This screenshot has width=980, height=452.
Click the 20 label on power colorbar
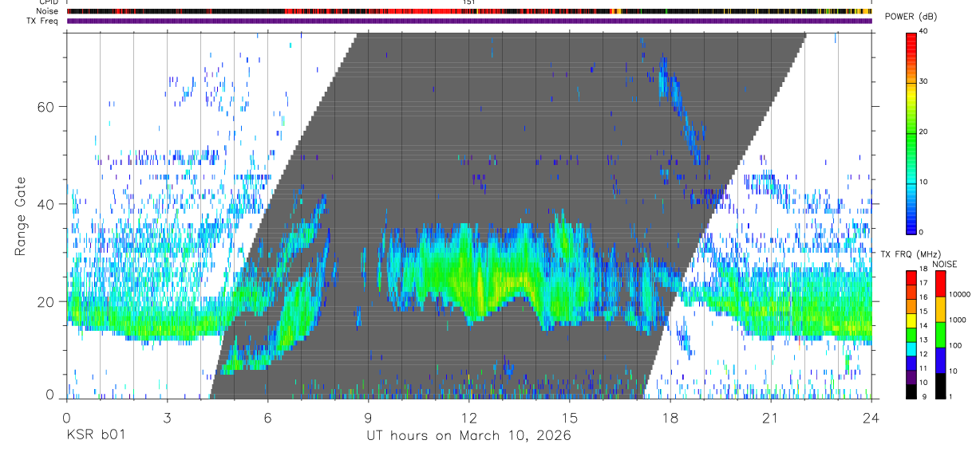[923, 132]
